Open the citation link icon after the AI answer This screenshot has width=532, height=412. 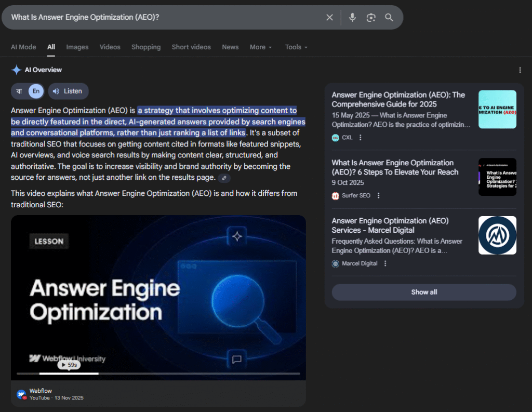pyautogui.click(x=224, y=178)
